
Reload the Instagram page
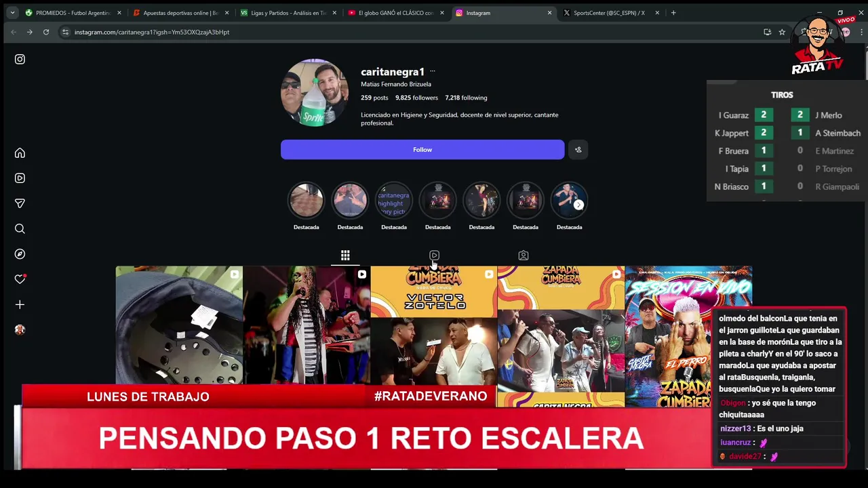(x=46, y=32)
